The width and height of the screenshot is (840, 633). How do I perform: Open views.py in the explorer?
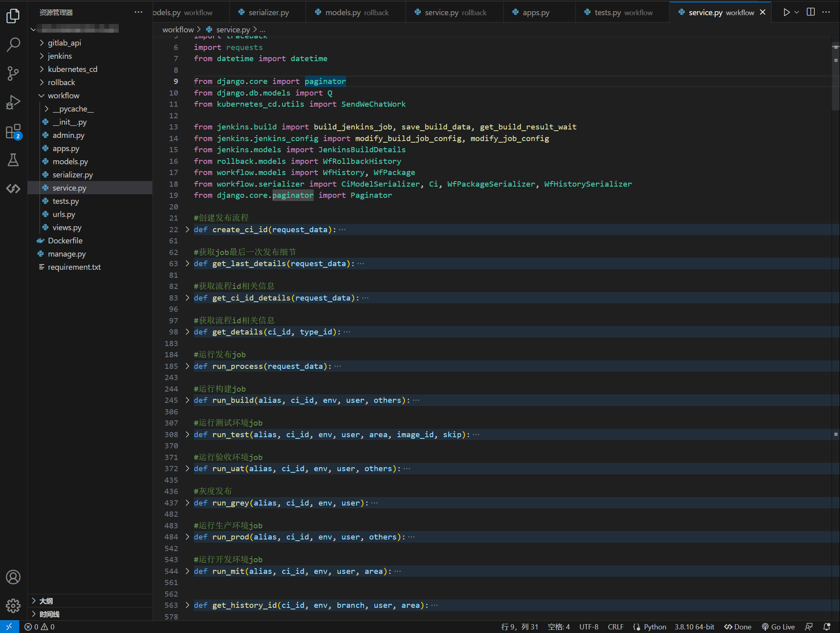pyautogui.click(x=90, y=227)
